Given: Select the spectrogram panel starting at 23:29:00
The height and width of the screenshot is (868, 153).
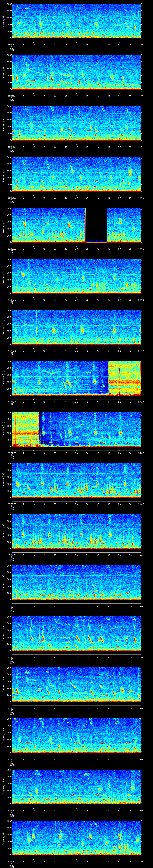Looking at the screenshot, I should coord(77,787).
